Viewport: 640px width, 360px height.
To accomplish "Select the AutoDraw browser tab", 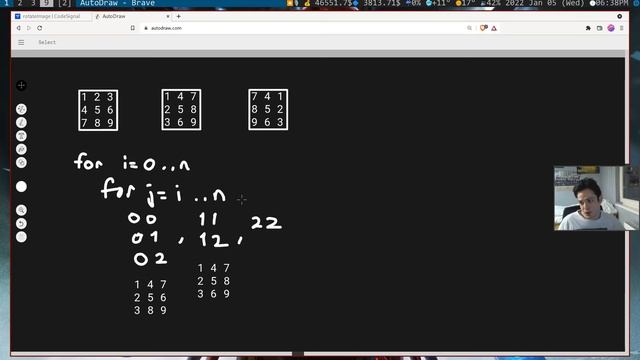I will 130,16.
